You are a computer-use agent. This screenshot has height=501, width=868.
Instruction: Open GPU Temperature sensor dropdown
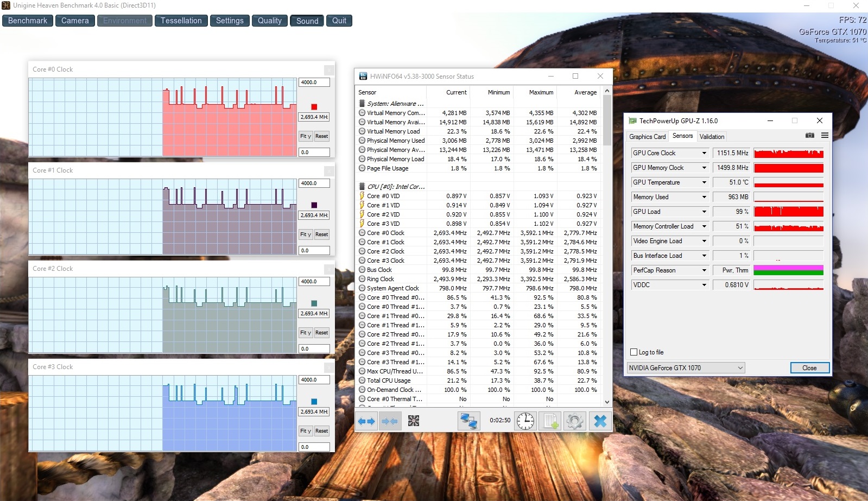click(x=704, y=182)
